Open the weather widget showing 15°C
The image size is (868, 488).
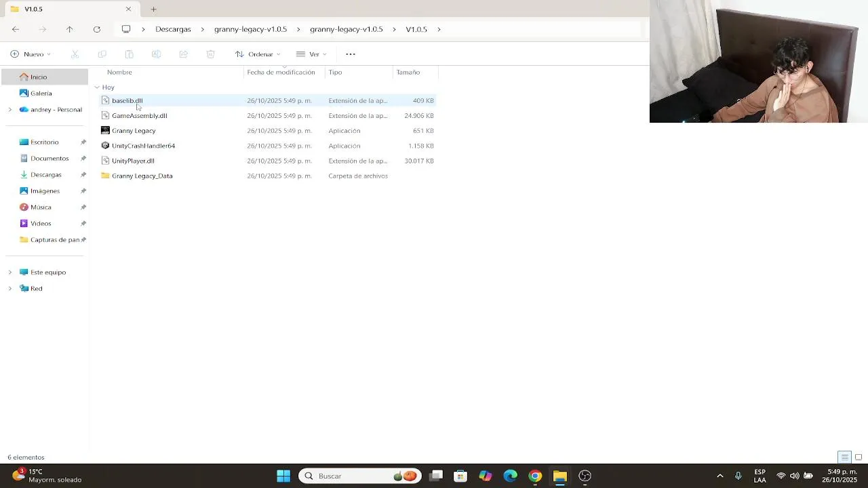(x=47, y=476)
